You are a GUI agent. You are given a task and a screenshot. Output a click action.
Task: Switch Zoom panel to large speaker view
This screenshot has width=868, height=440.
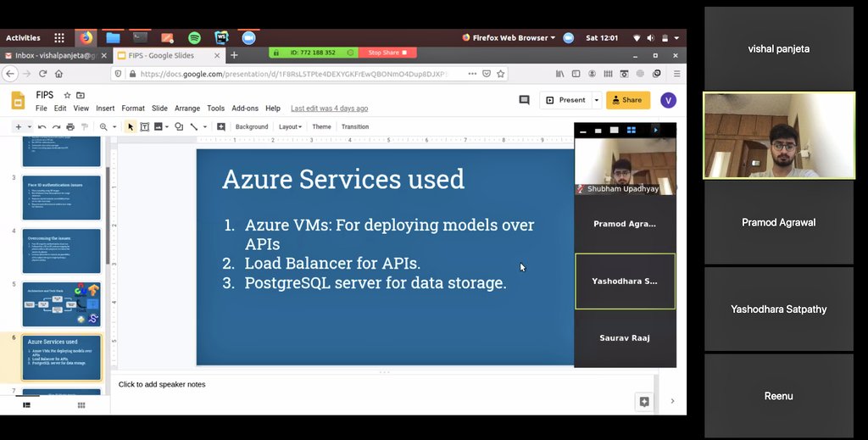click(614, 130)
